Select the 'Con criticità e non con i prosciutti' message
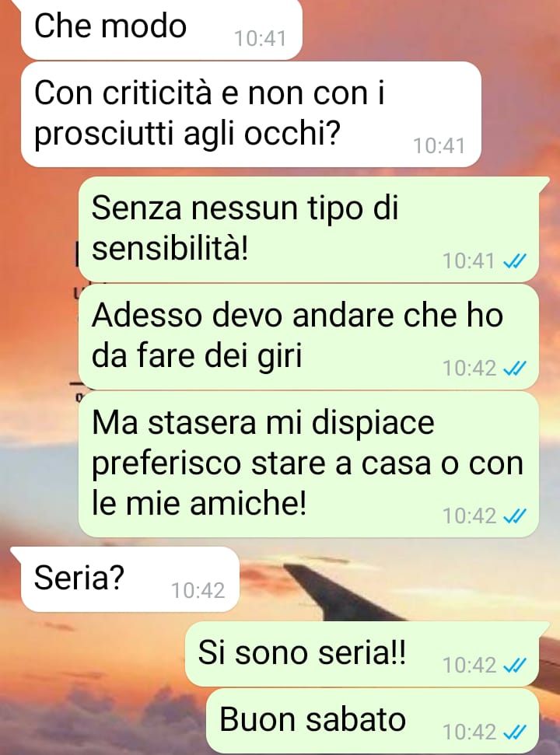560x755 pixels. point(251,114)
